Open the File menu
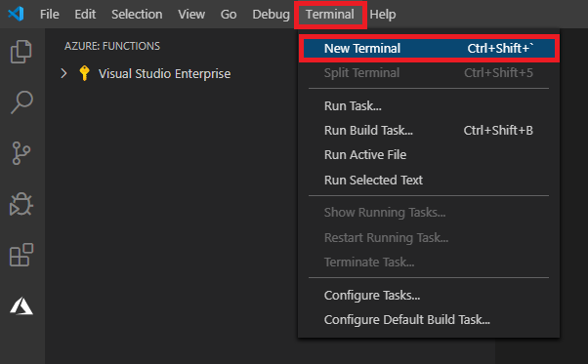 click(x=50, y=15)
